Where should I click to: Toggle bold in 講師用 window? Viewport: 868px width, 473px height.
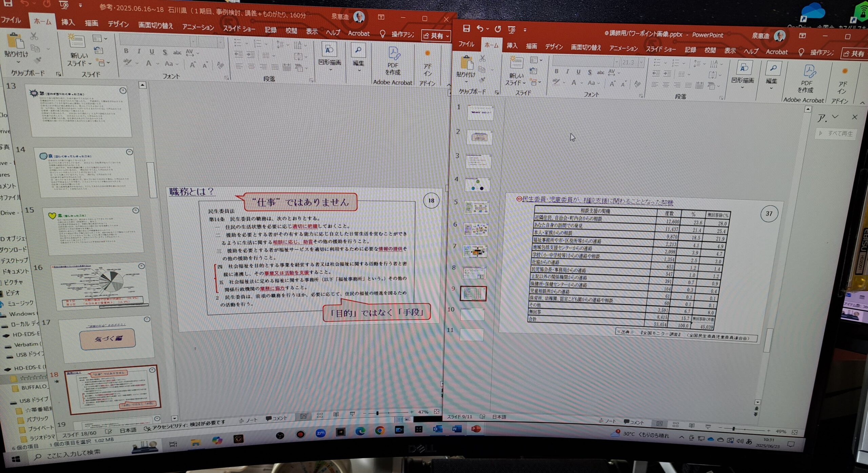pyautogui.click(x=556, y=71)
